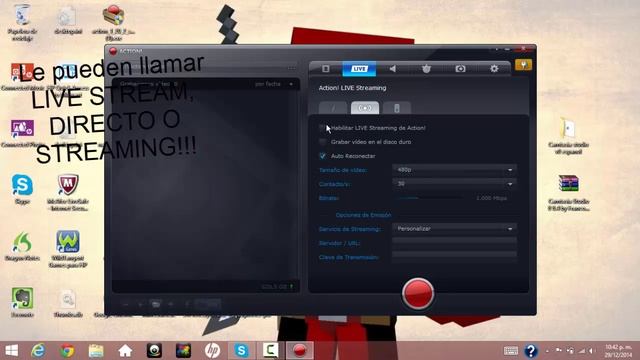640x360 pixels.
Task: Click the Opciones de Emisión label
Action: coord(363,215)
